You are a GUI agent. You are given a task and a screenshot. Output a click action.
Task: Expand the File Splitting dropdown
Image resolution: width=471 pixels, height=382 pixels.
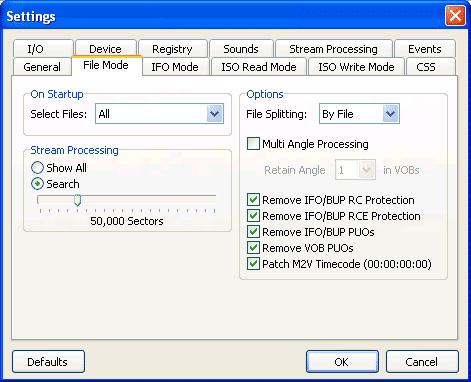[x=359, y=114]
